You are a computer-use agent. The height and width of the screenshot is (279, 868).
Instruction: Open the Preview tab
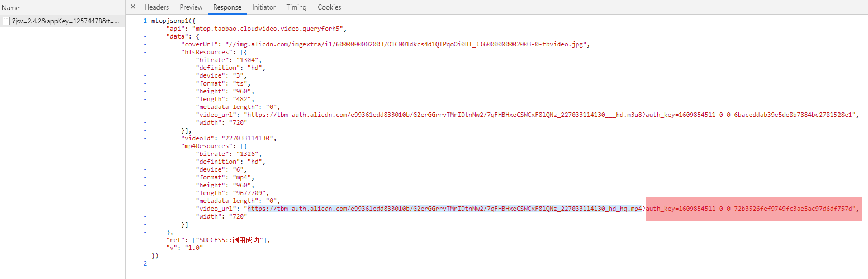[191, 7]
